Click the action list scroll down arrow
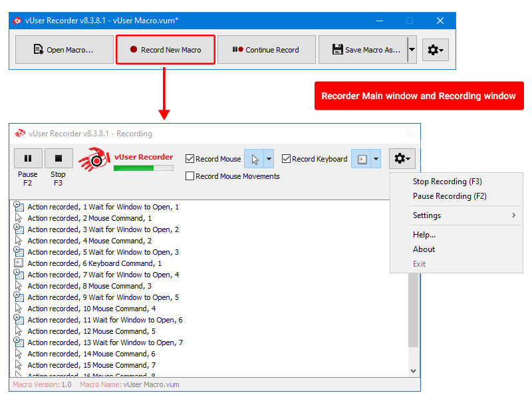 coord(413,370)
